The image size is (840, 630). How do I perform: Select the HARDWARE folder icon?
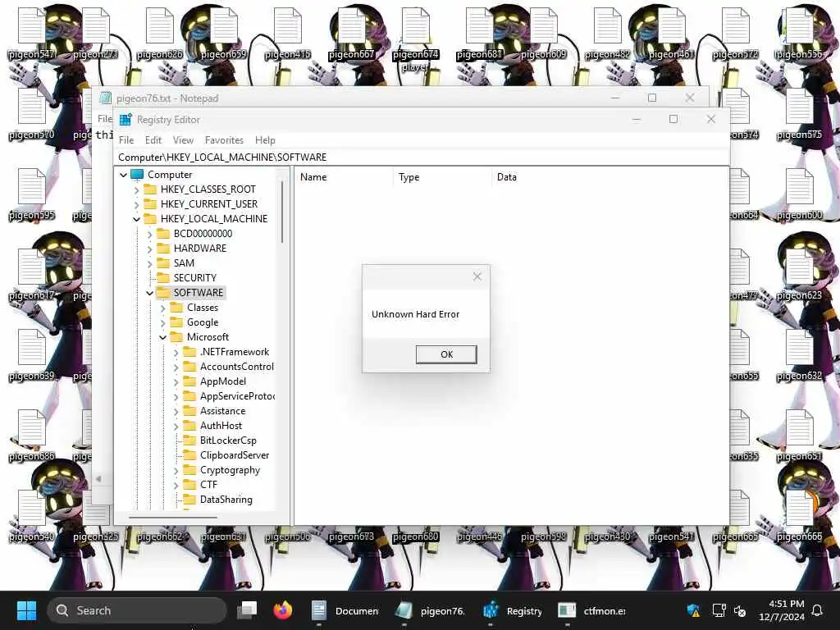click(x=163, y=248)
